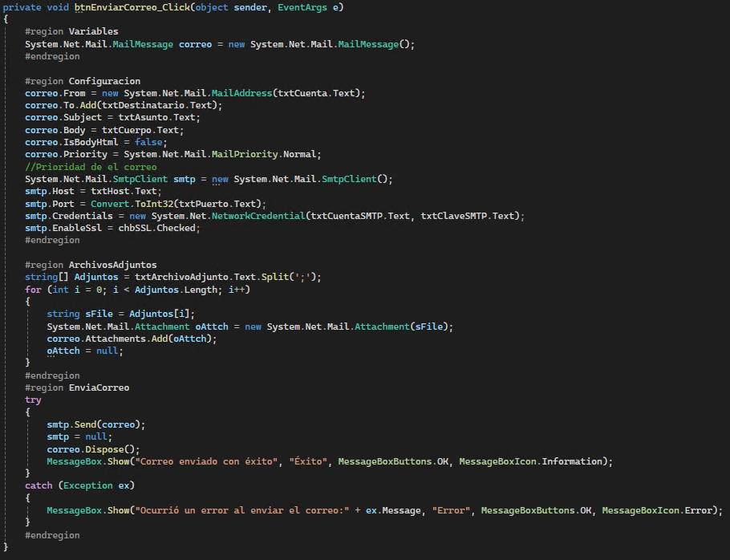This screenshot has height=560, width=730.
Task: Select the EventArgs parameter type
Action: click(302, 7)
